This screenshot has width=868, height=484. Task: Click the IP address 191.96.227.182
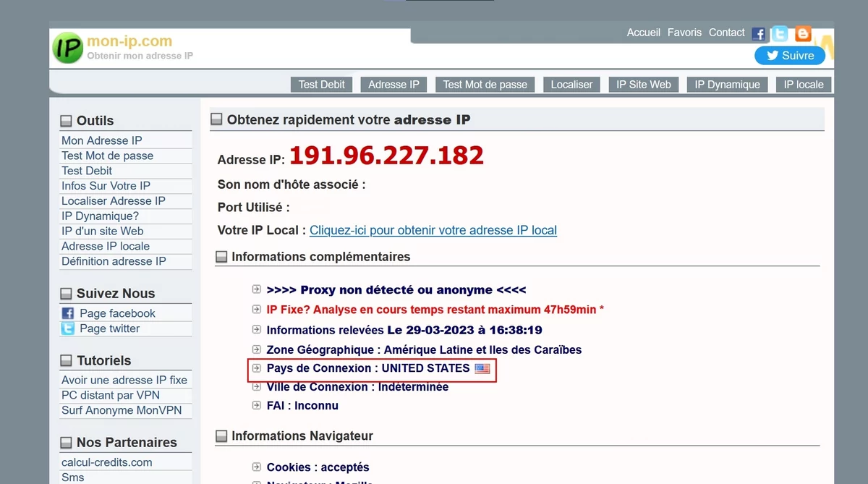pos(386,156)
